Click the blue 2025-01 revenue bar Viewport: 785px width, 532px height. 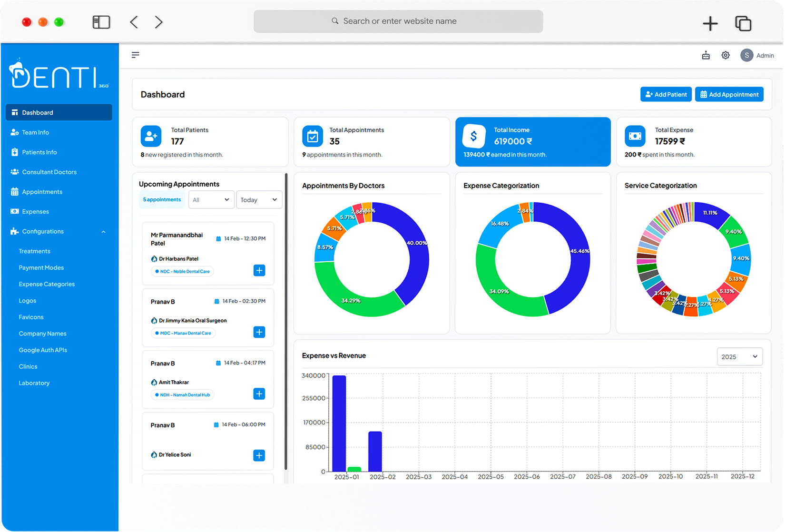[x=338, y=424]
